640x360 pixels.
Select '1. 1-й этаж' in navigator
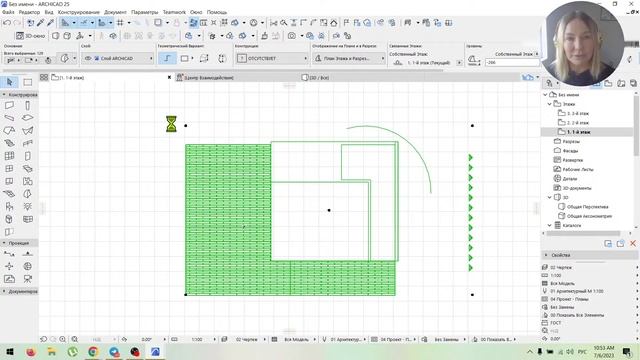[579, 132]
